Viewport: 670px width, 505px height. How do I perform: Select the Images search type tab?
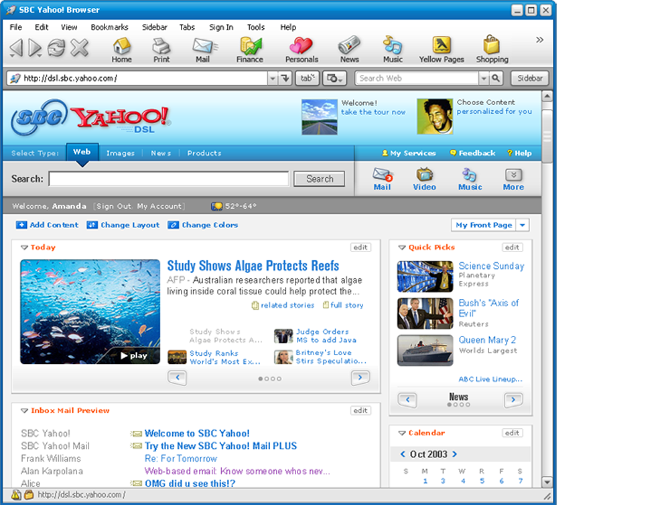pos(120,153)
